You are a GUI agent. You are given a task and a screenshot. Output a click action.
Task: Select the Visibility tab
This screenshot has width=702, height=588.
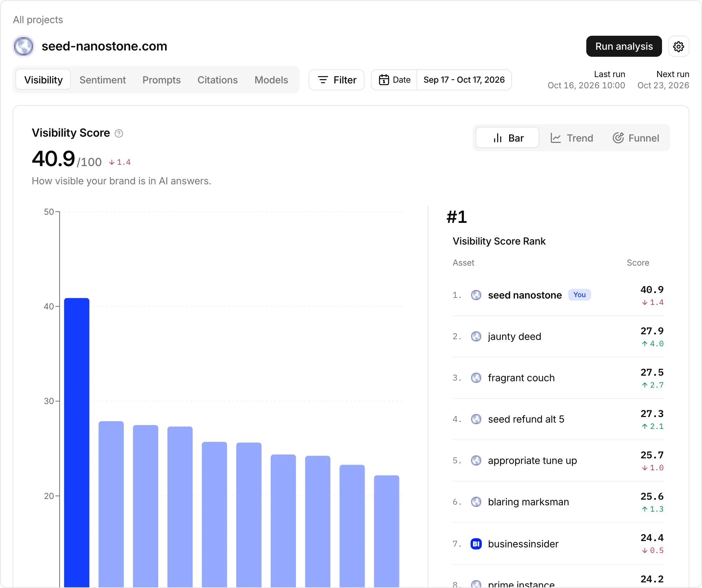point(43,80)
